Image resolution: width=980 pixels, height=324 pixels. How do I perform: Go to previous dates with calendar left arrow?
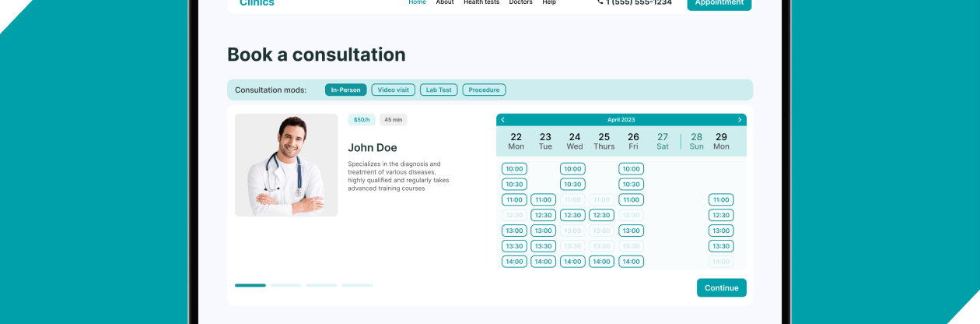click(502, 120)
